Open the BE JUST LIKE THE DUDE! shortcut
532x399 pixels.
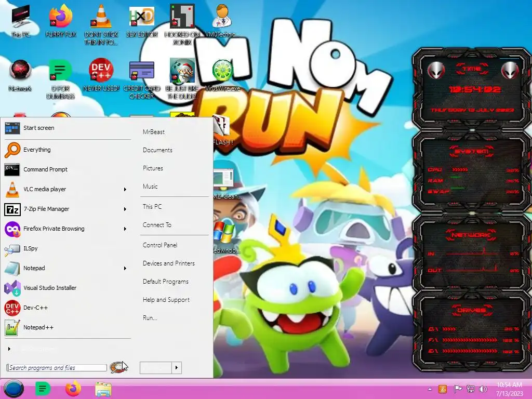click(x=182, y=79)
